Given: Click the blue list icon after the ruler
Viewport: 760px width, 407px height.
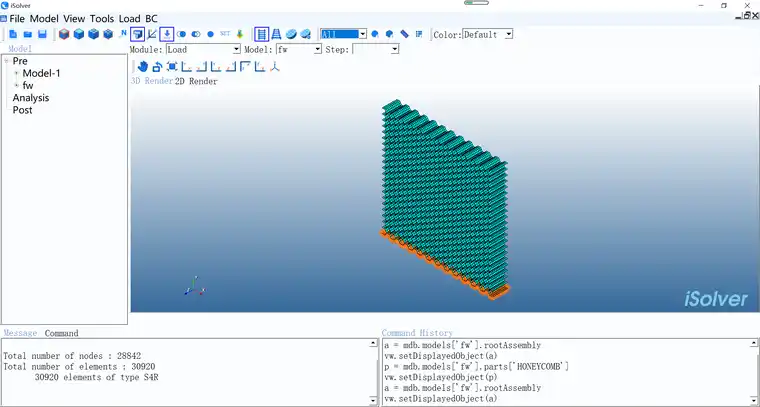Looking at the screenshot, I should click(x=419, y=34).
